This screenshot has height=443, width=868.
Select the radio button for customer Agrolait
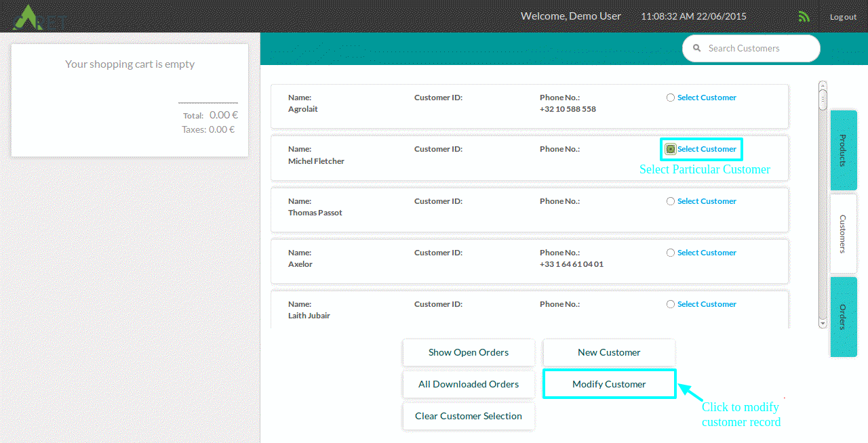(x=670, y=97)
